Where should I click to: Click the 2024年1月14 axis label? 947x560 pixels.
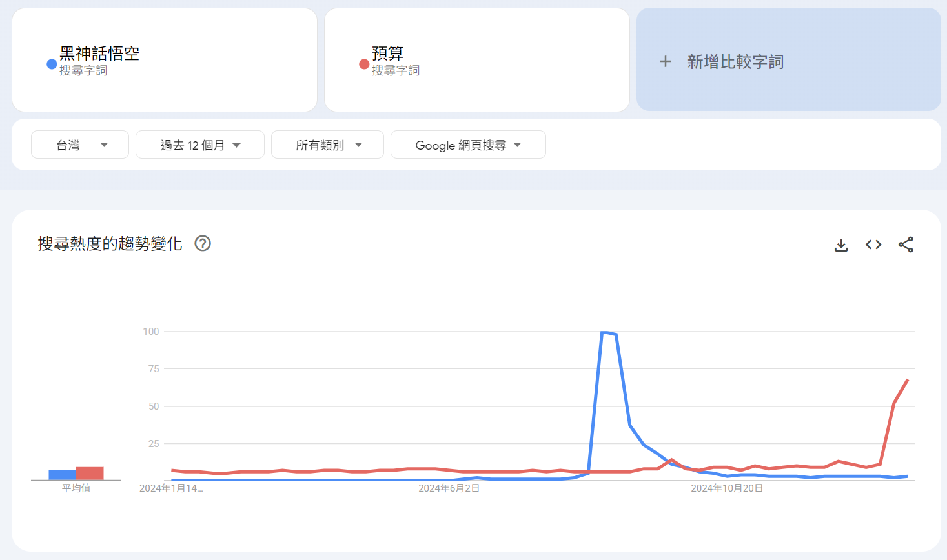pos(171,488)
